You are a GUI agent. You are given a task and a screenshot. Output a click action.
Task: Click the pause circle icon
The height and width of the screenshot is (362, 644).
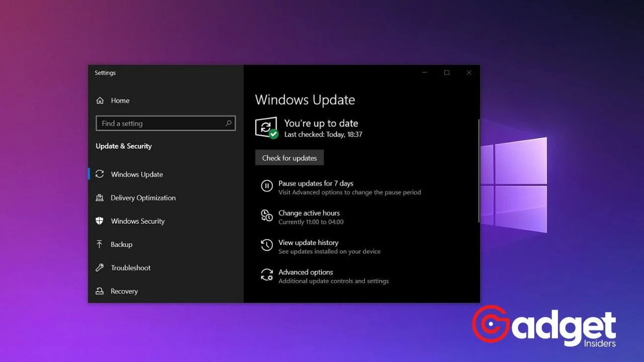pos(267,186)
